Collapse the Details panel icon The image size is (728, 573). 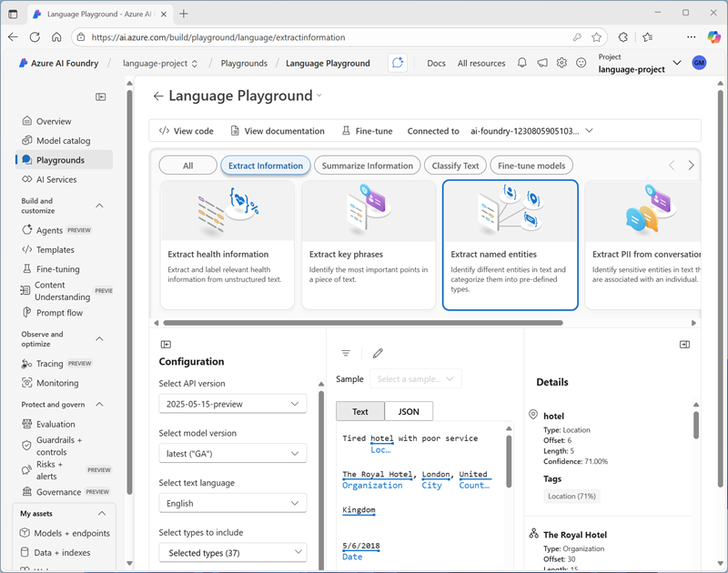tap(684, 345)
